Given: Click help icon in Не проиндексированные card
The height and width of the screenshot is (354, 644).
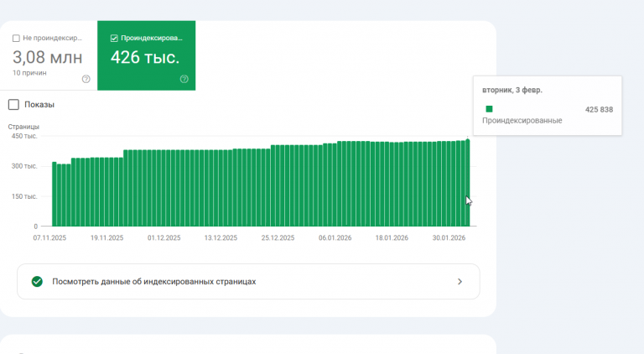Looking at the screenshot, I should [86, 79].
